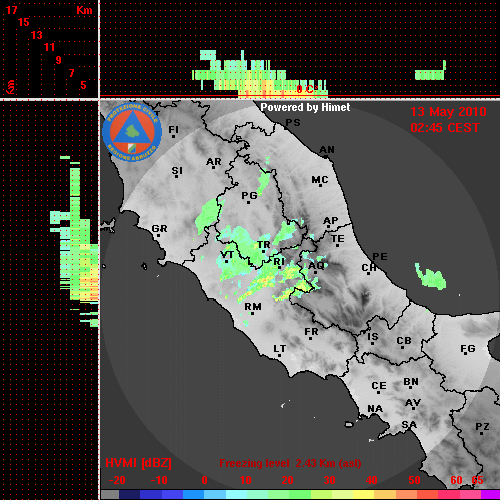Image resolution: width=500 pixels, height=500 pixels.
Task: Click the Powered by Himet text
Action: tap(305, 107)
